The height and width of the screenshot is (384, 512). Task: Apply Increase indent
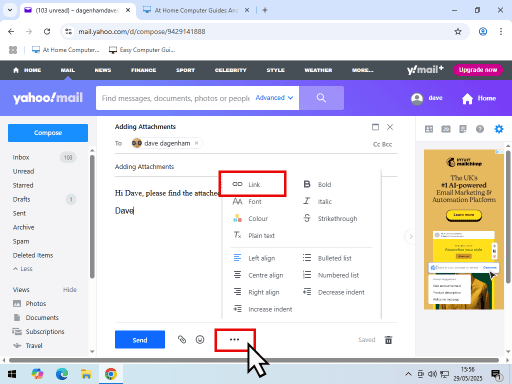(263, 309)
